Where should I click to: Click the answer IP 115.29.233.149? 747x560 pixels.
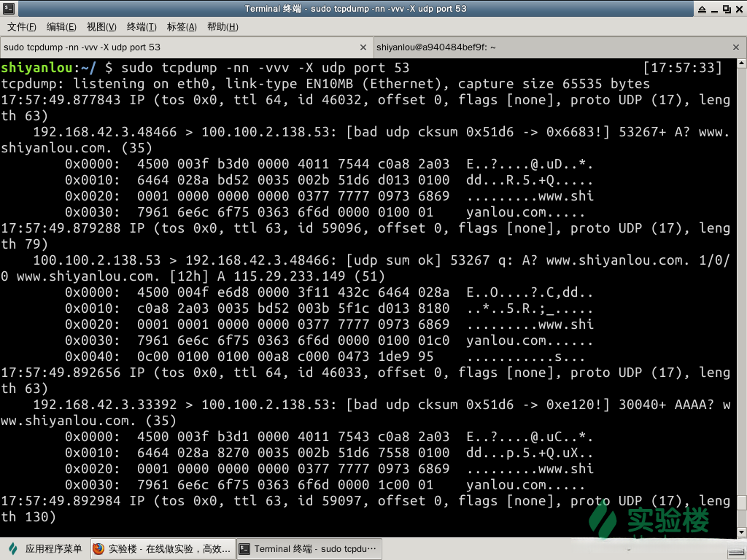pos(289,276)
